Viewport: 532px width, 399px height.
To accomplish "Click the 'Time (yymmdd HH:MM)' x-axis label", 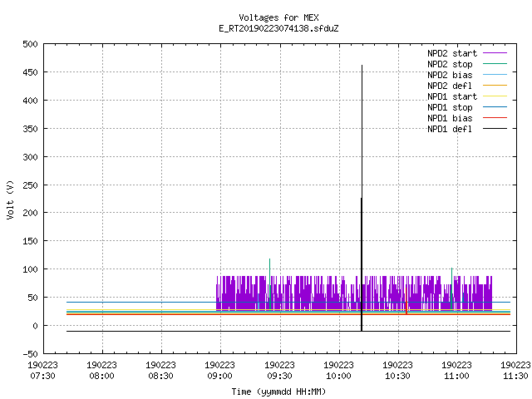I will 278,392.
